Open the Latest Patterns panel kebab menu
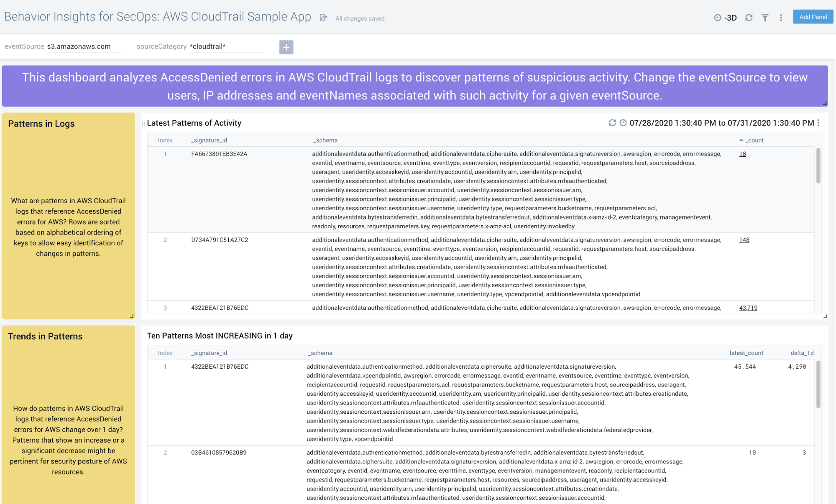Image resolution: width=836 pixels, height=504 pixels. (818, 123)
